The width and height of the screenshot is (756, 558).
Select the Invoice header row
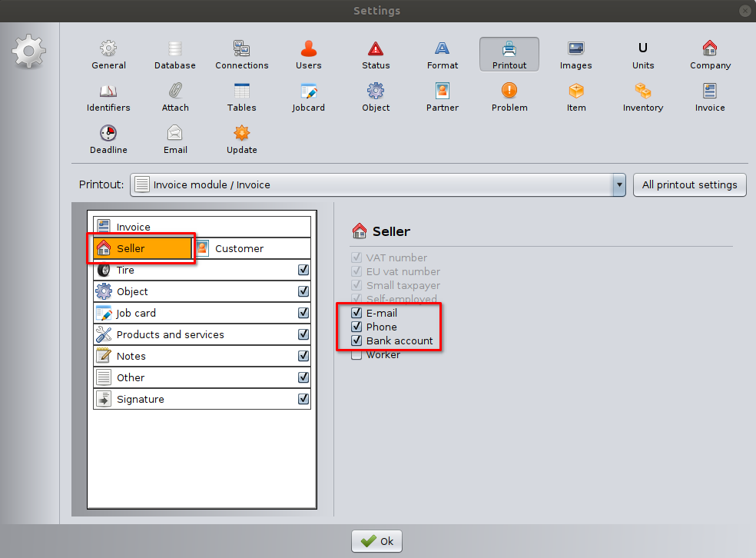click(201, 227)
